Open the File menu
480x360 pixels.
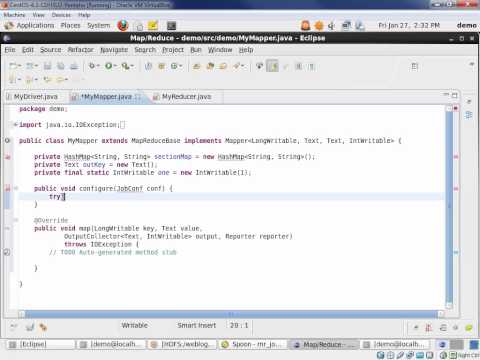10,50
